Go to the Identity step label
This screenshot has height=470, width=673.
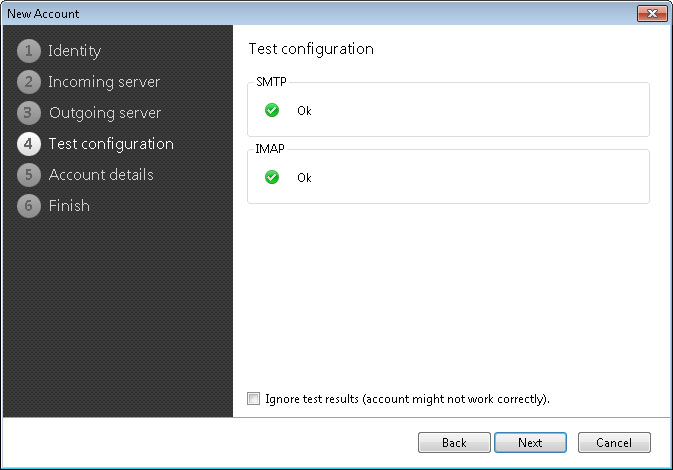pos(75,51)
